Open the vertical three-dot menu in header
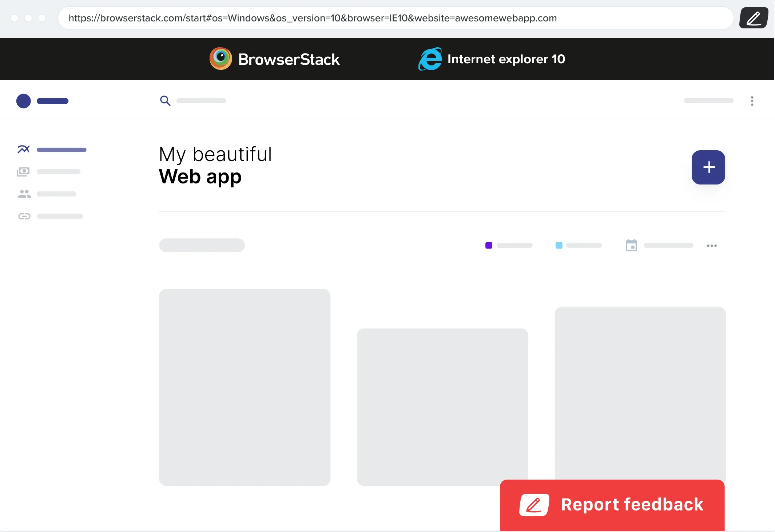Viewport: 775px width, 532px height. (x=752, y=101)
